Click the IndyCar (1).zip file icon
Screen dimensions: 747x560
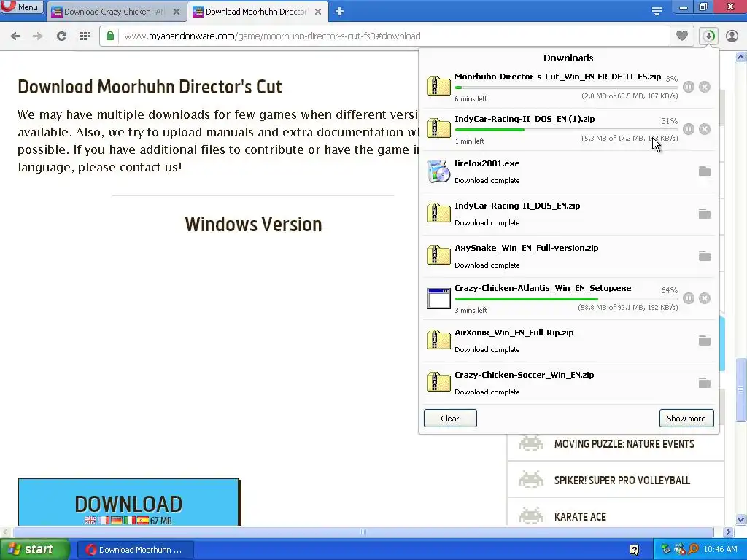coord(438,128)
